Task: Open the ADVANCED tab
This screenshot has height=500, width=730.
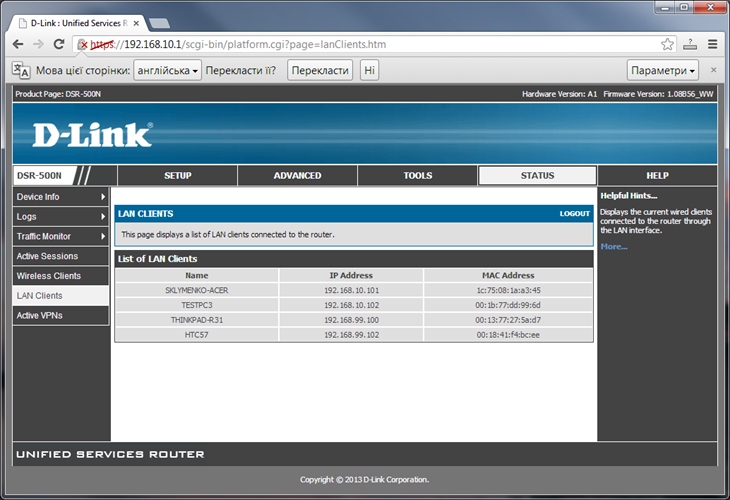Action: pos(297,176)
